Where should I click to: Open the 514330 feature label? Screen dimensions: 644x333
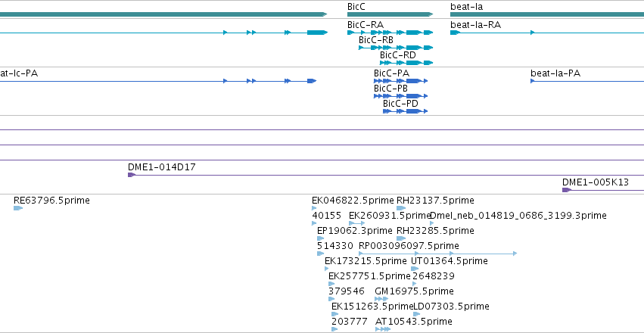[335, 246]
